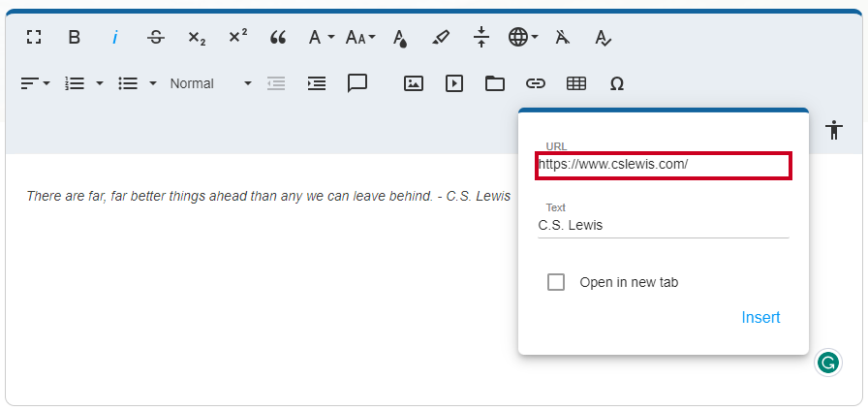868x411 pixels.
Task: Apply subscript formatting
Action: (x=197, y=38)
